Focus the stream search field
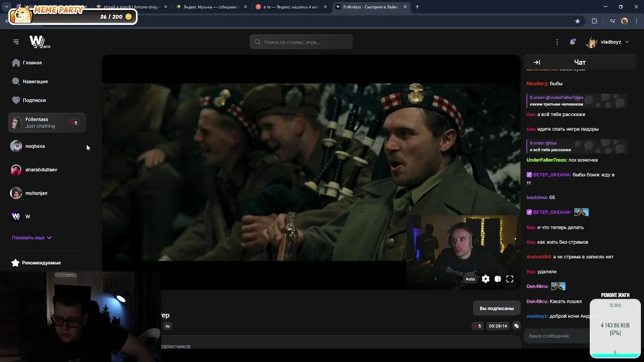This screenshot has width=644, height=362. click(301, 42)
